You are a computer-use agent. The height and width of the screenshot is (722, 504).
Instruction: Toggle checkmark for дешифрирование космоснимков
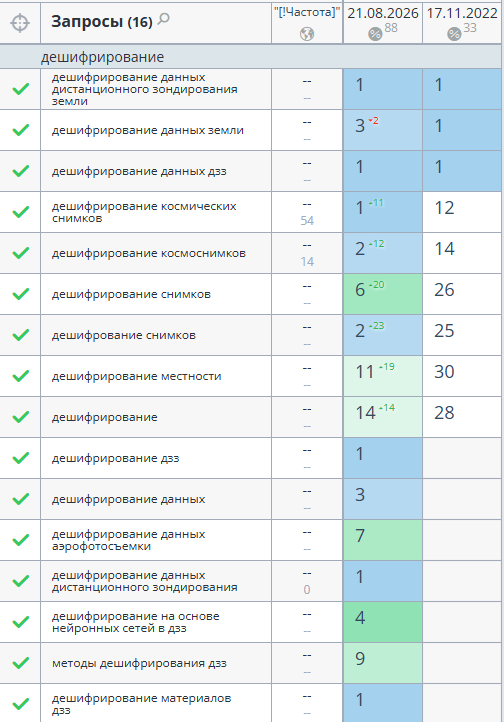pos(20,253)
